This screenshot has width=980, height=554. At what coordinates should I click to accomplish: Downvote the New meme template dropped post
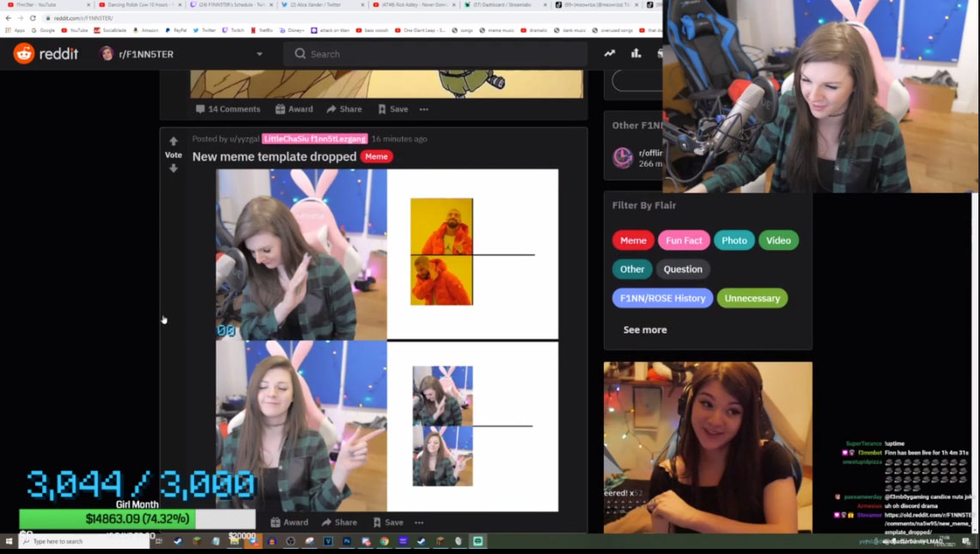(x=173, y=168)
